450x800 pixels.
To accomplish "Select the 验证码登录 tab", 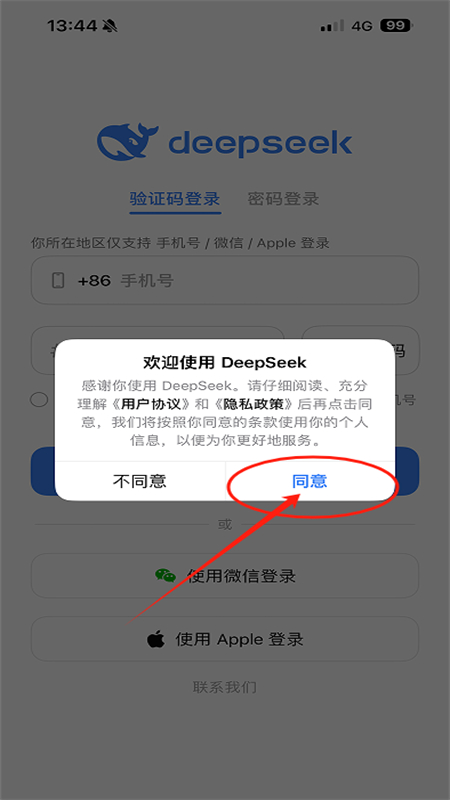I will 174,198.
